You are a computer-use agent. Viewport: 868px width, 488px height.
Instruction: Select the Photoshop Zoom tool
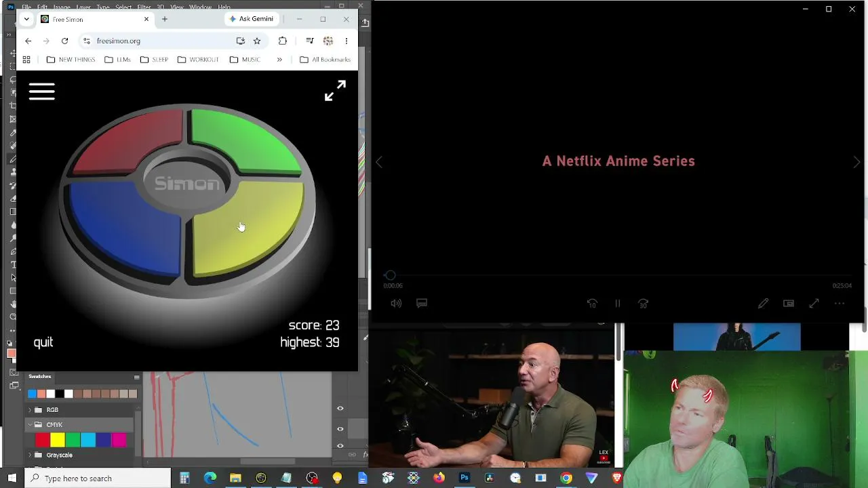coord(13,317)
